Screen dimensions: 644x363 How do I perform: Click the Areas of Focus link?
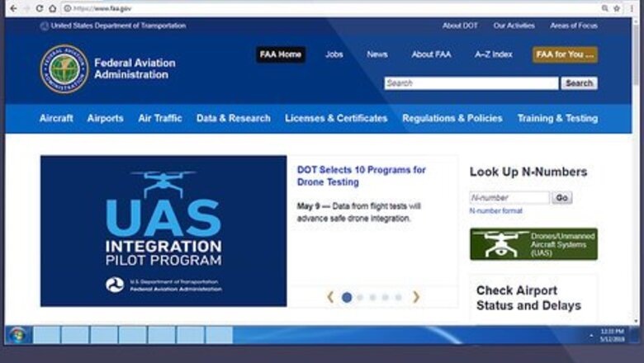coord(574,26)
